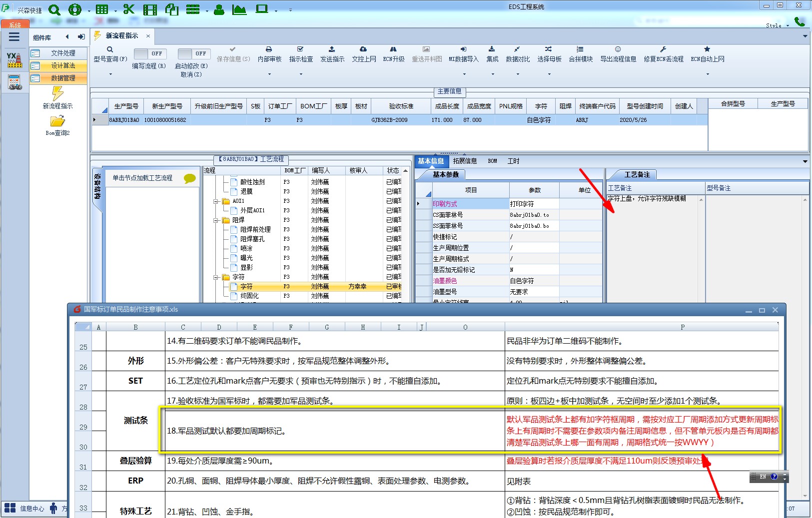Collapse component library with left arrow
The height and width of the screenshot is (518, 812).
tap(67, 37)
